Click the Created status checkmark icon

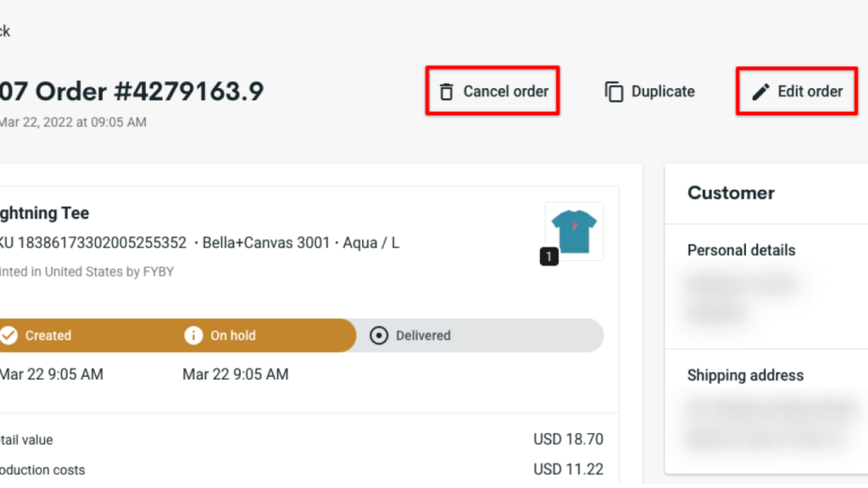tap(9, 335)
